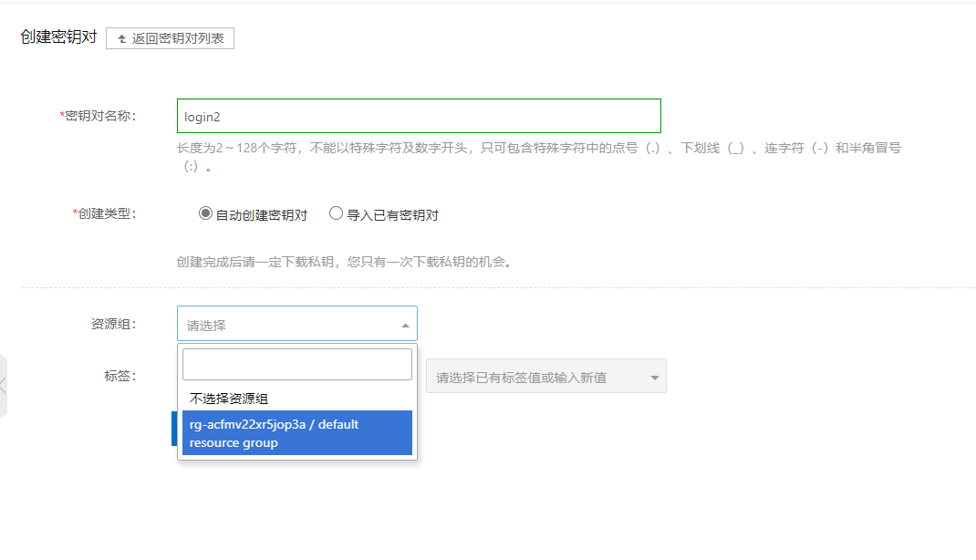The image size is (976, 560).
Task: Choose rg-acfmv22xr5jop3a / default resource group option
Action: pos(297,433)
